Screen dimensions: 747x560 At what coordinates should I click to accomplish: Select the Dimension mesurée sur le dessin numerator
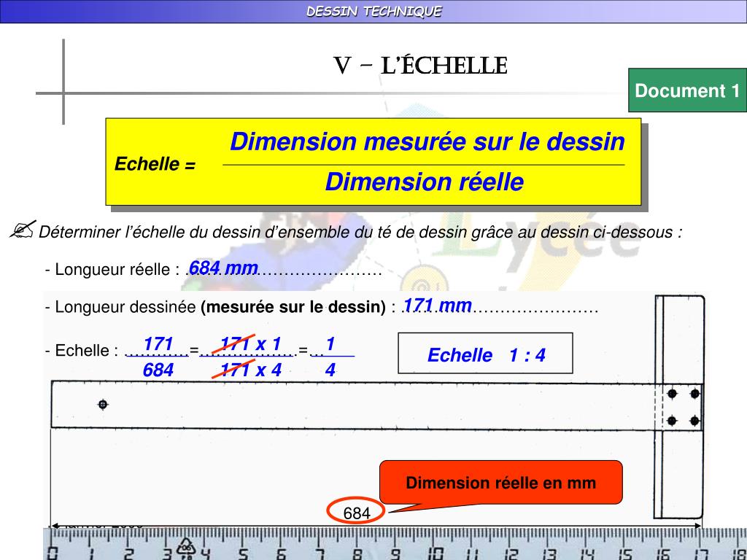tap(427, 142)
